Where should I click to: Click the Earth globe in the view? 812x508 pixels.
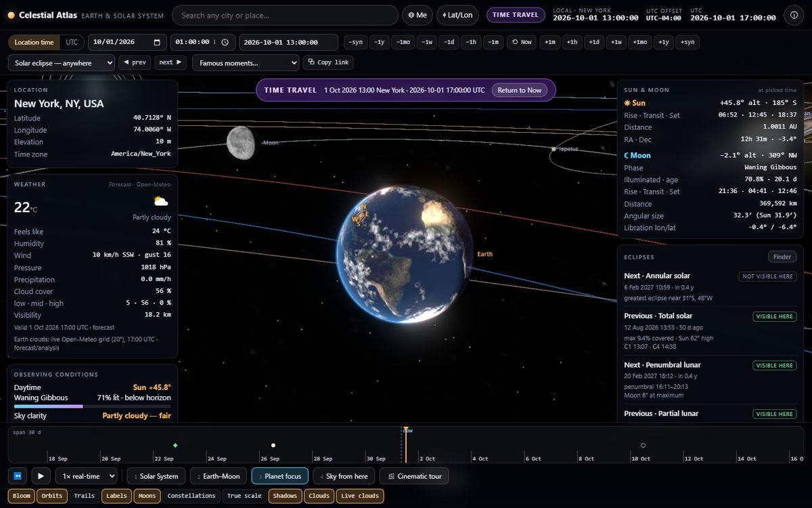point(406,253)
